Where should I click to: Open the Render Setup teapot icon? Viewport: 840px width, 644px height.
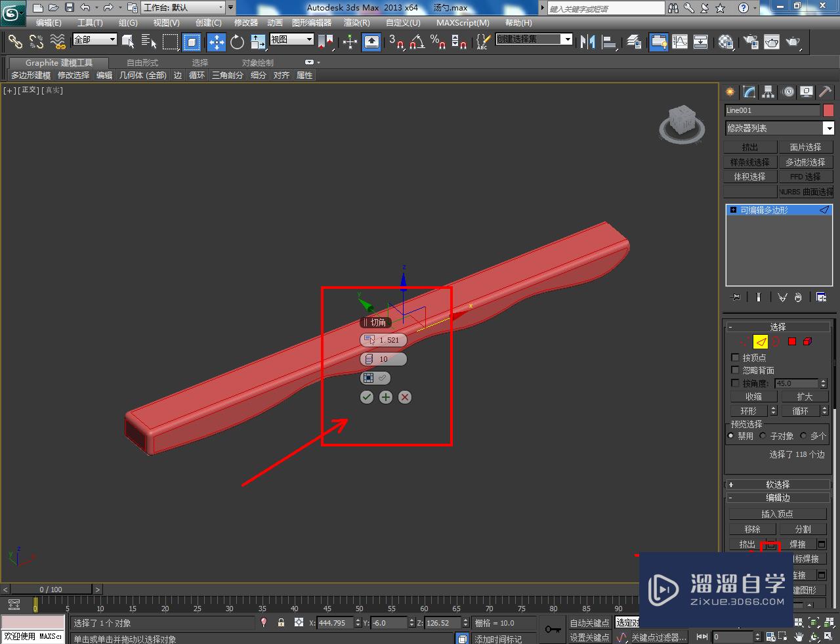coord(751,42)
